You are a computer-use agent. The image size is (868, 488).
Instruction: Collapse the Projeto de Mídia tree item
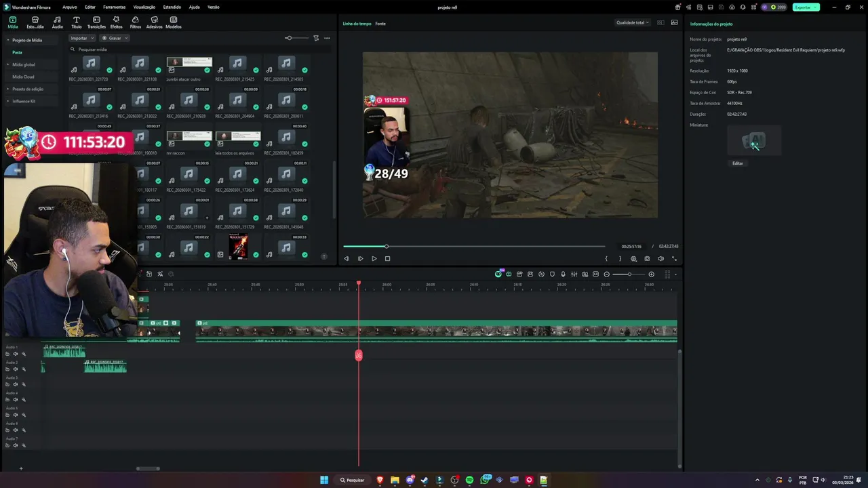point(7,40)
